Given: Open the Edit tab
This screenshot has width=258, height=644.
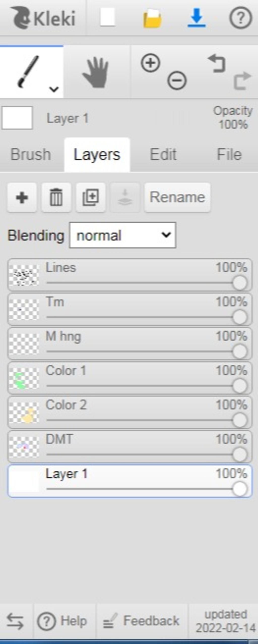Looking at the screenshot, I should point(163,154).
